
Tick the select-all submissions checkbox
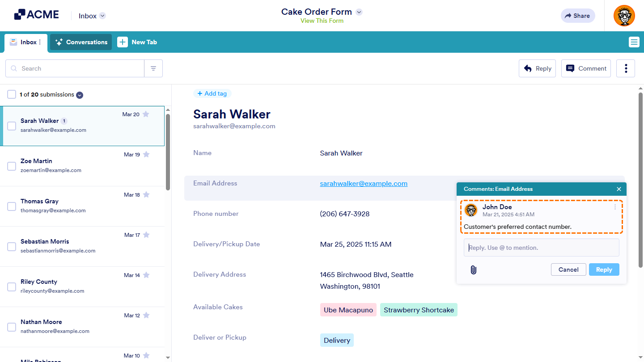click(x=12, y=94)
